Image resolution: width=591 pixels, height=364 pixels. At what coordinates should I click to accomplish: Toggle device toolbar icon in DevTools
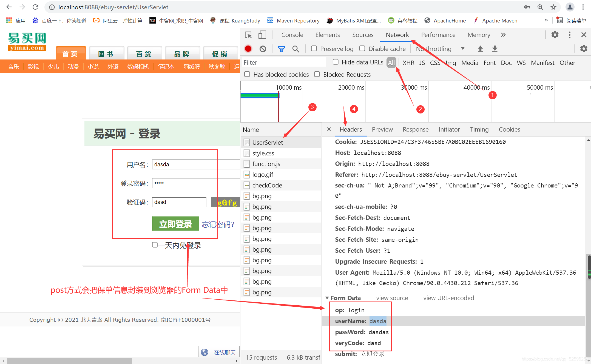point(262,35)
